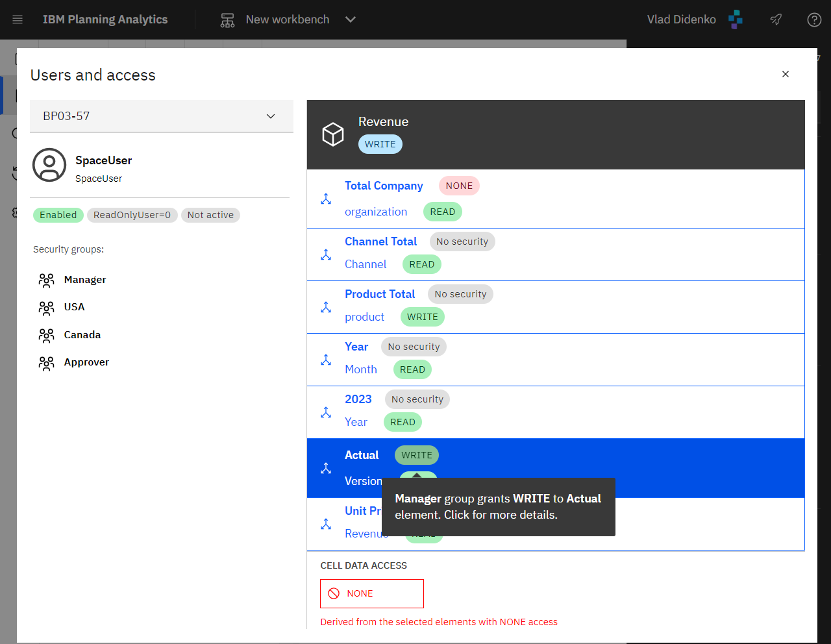The width and height of the screenshot is (831, 644).
Task: Click the SpaceUser avatar icon
Action: point(49,165)
